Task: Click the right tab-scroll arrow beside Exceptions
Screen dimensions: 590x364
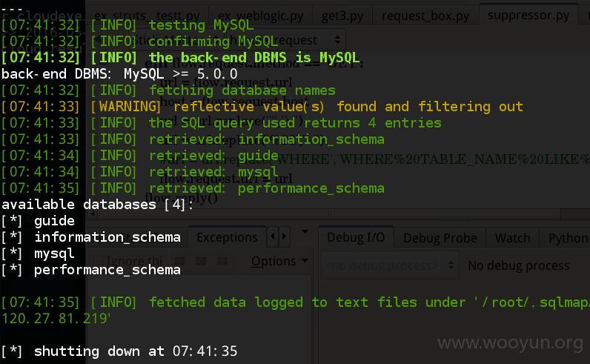Action: (284, 236)
